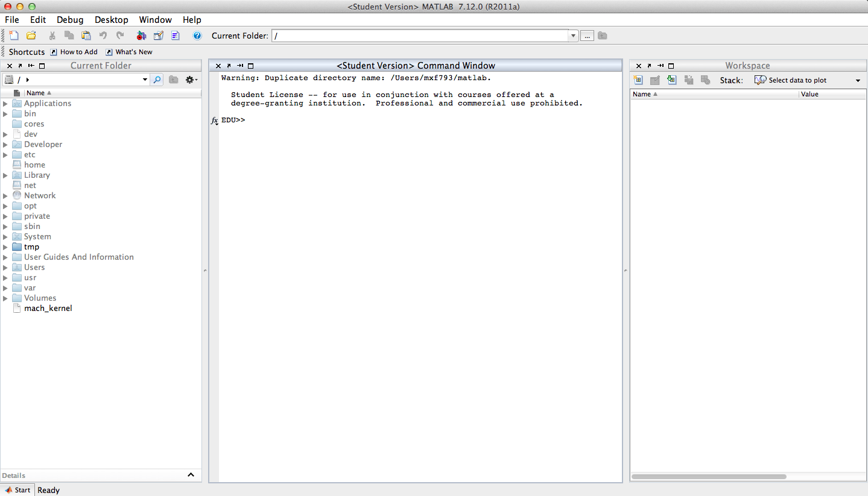Expand the Applications folder in the tree
868x496 pixels.
click(5, 103)
